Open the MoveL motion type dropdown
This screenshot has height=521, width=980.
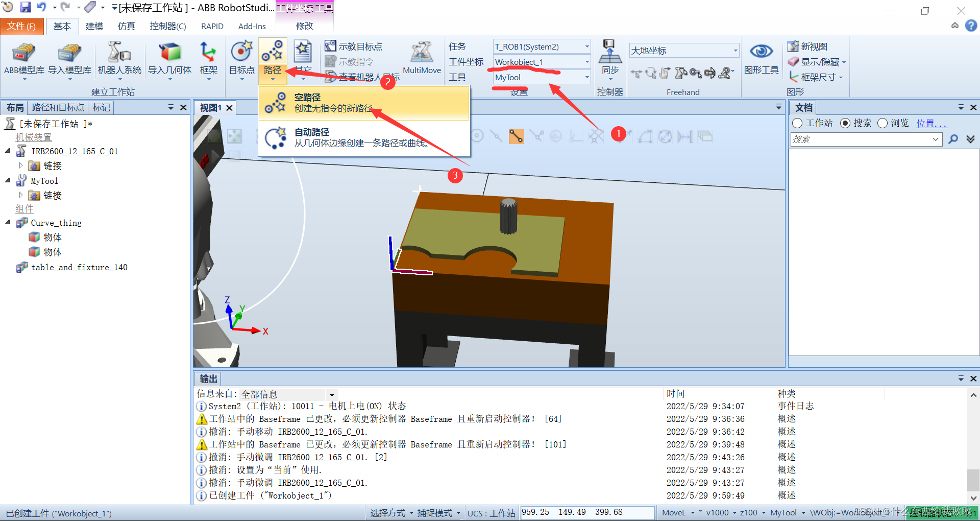pyautogui.click(x=678, y=512)
